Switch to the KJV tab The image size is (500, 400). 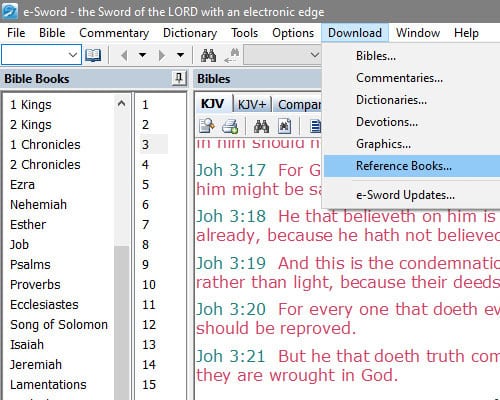click(212, 104)
